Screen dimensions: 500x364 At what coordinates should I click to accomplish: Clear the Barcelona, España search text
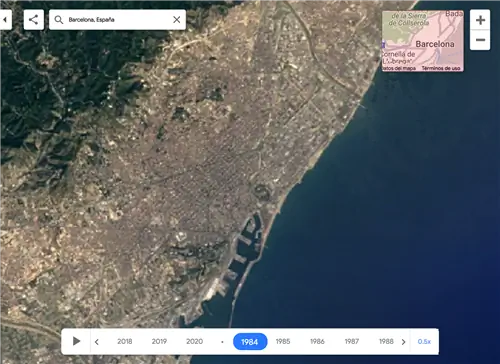(177, 20)
